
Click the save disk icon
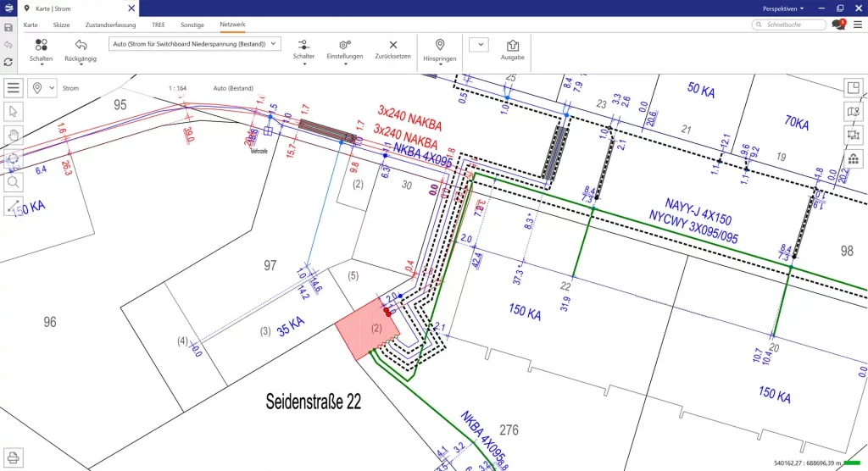coord(8,27)
